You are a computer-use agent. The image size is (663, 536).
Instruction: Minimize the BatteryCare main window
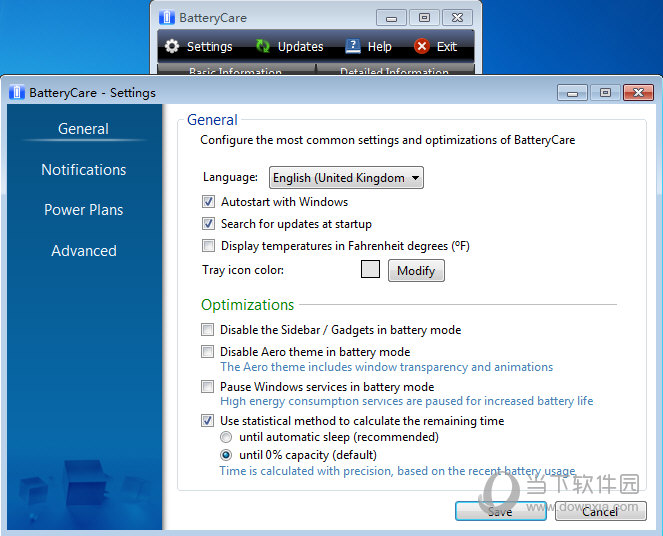pos(391,18)
